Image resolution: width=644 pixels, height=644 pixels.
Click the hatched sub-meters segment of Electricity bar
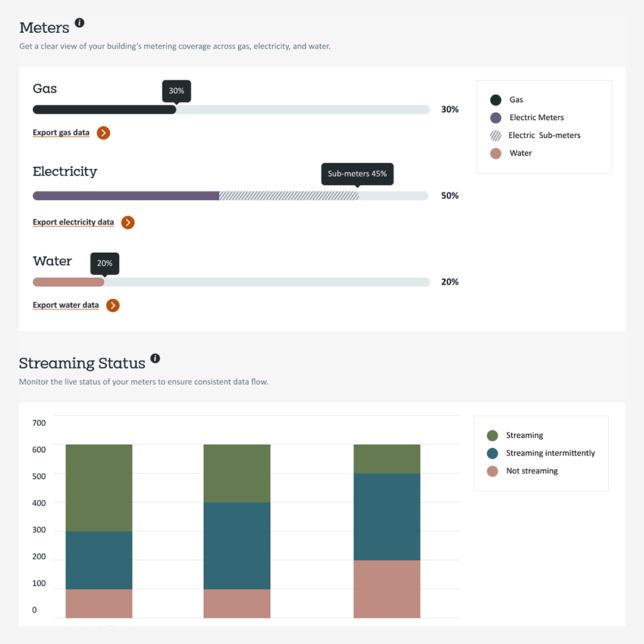pyautogui.click(x=289, y=196)
